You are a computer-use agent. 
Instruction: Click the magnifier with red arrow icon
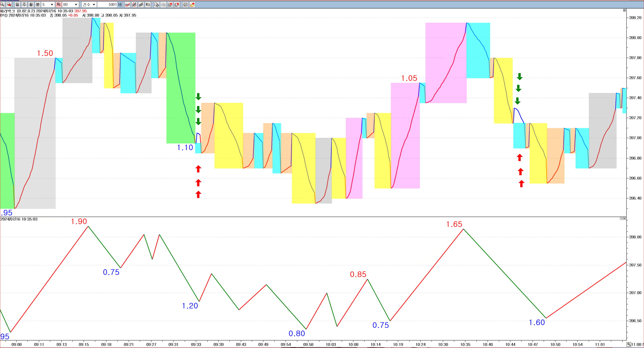coord(9,5)
